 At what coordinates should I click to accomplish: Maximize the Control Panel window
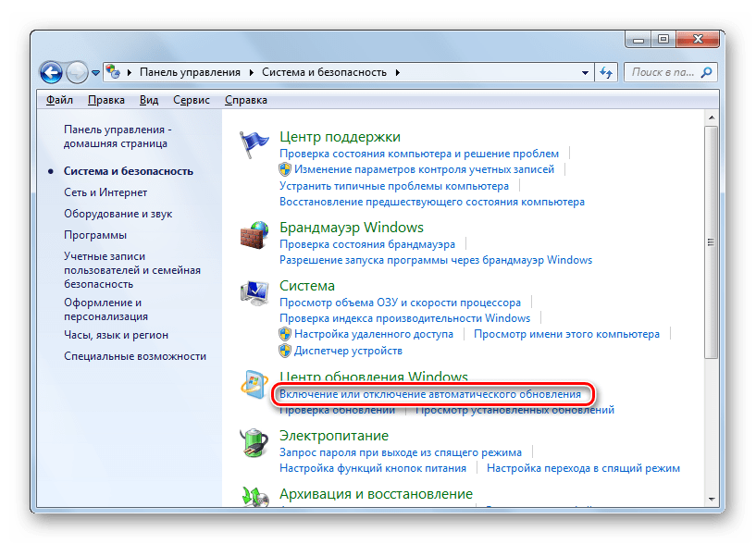(663, 39)
